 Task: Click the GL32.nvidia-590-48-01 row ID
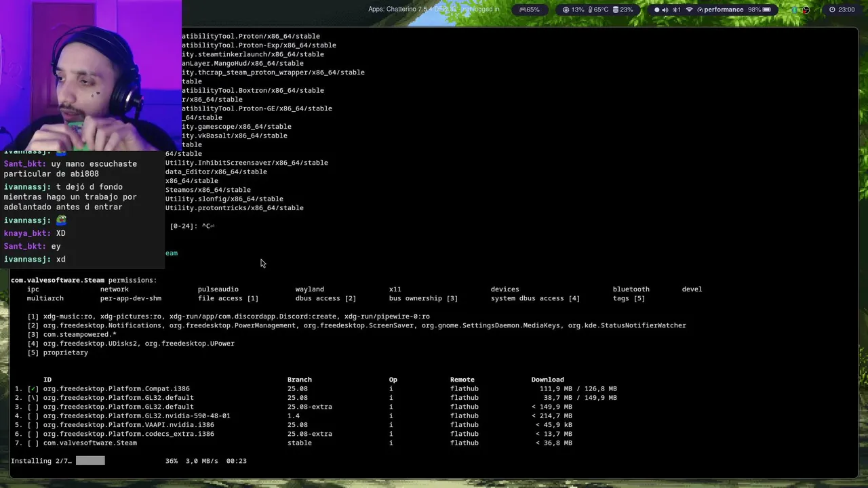(137, 415)
